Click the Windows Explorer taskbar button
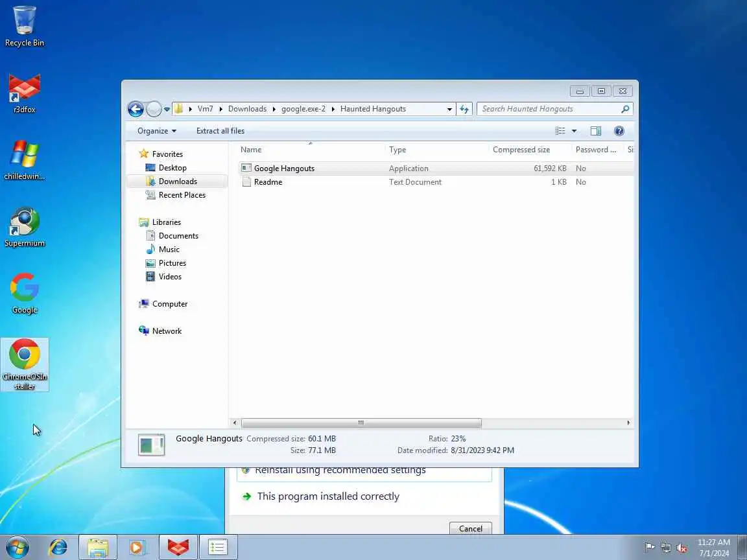This screenshot has height=560, width=747. coord(98,547)
